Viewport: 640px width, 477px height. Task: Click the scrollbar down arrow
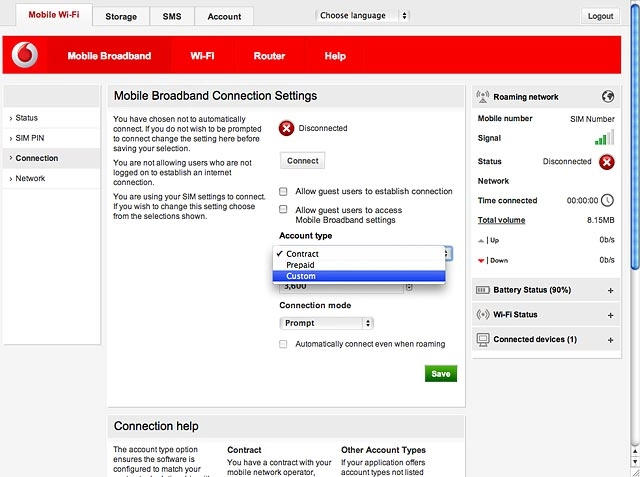(635, 462)
